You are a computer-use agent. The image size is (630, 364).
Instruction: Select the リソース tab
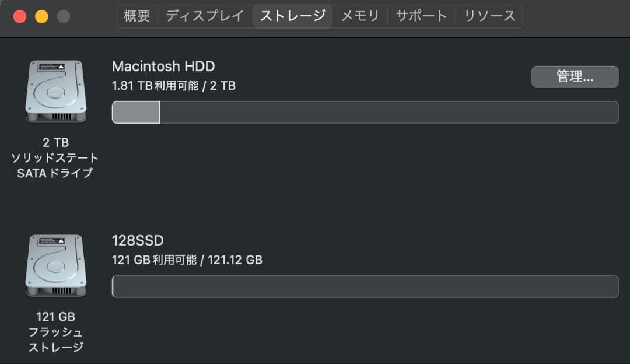coord(489,16)
